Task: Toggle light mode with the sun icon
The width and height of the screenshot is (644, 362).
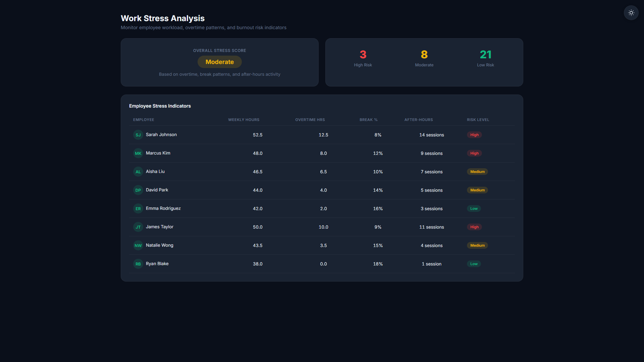Action: 631,13
